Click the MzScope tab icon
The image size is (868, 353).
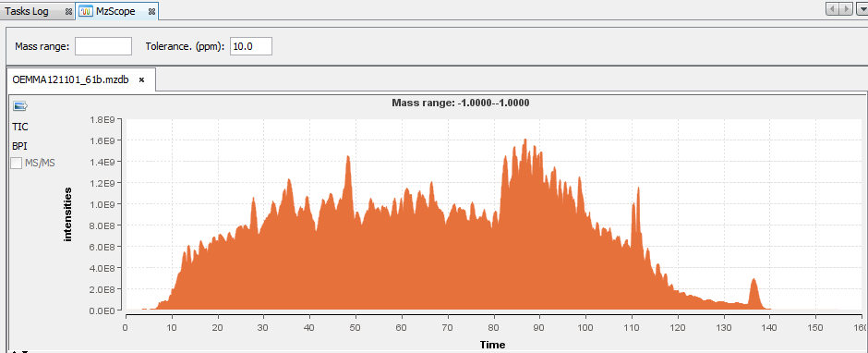(86, 11)
